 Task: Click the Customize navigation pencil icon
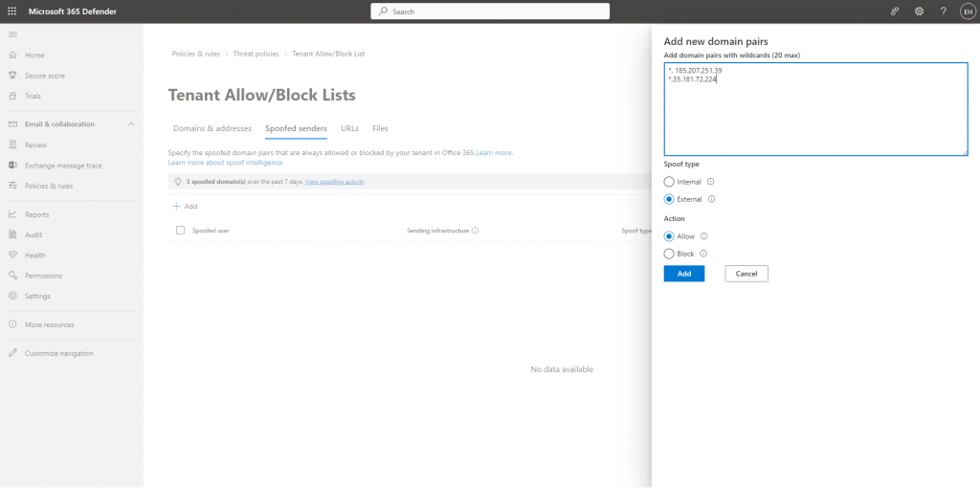12,353
